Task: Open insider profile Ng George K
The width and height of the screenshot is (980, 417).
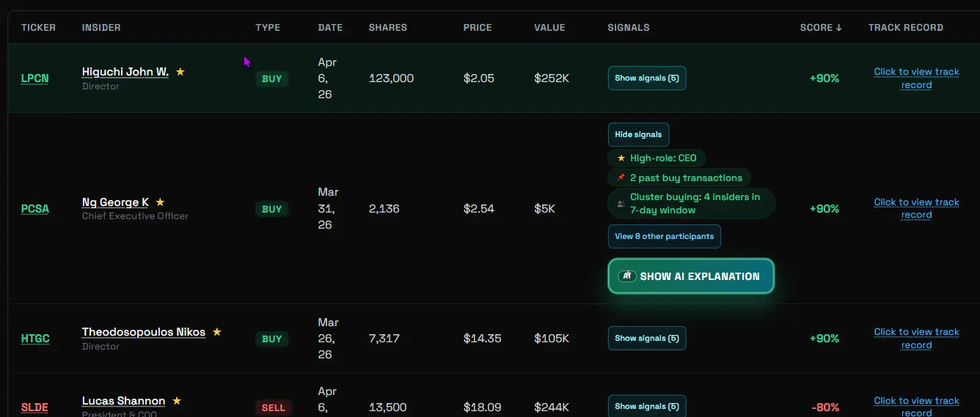Action: pyautogui.click(x=115, y=202)
